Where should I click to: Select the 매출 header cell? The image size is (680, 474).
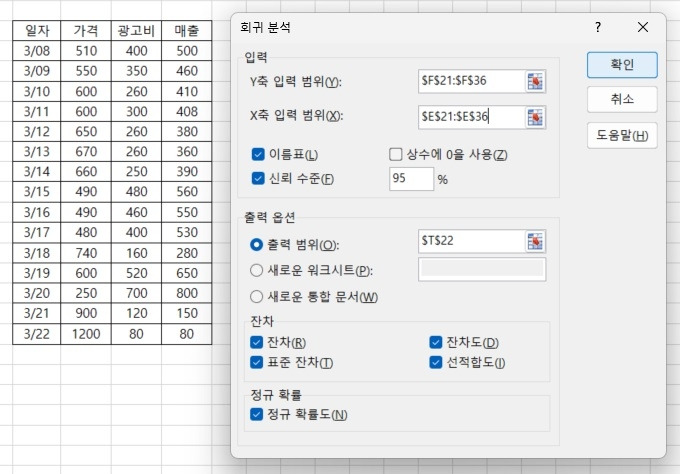[186, 30]
